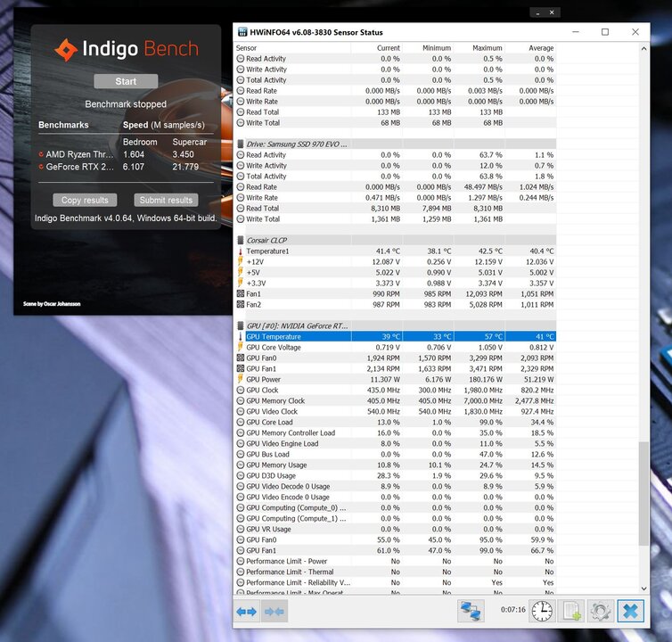Click scrollbar down arrow in sensor list
This screenshot has height=642, width=672.
(643, 588)
